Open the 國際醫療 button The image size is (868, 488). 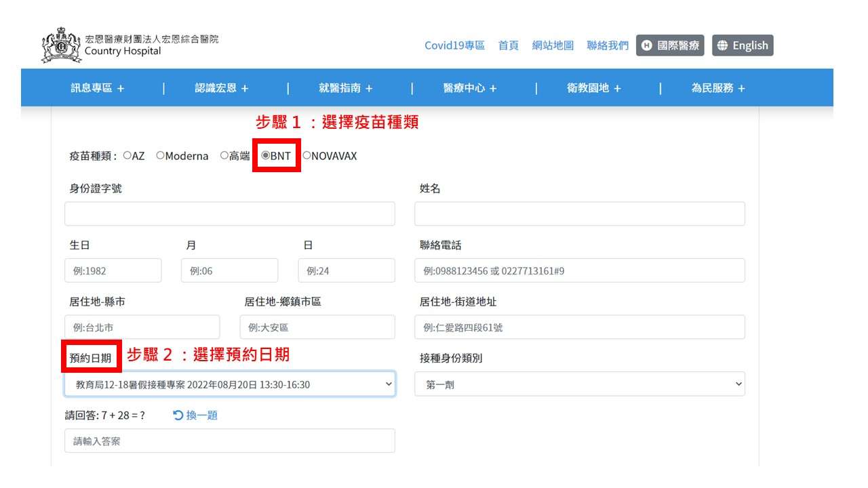670,45
